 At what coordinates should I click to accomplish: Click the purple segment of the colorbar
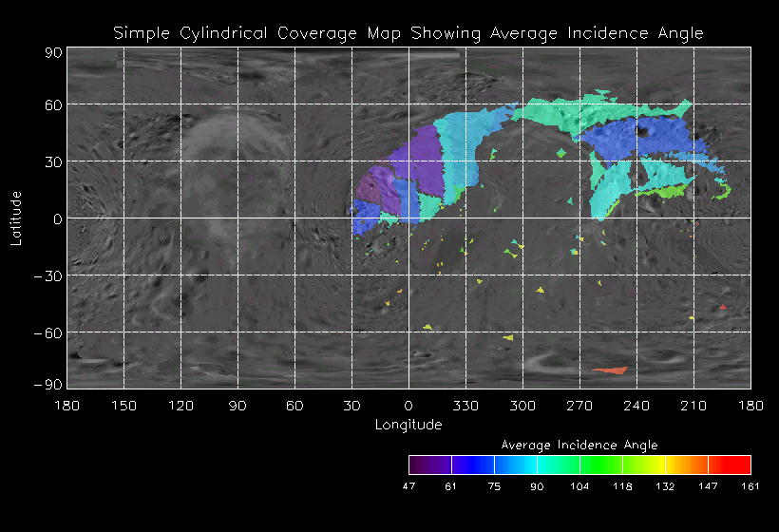pos(429,465)
